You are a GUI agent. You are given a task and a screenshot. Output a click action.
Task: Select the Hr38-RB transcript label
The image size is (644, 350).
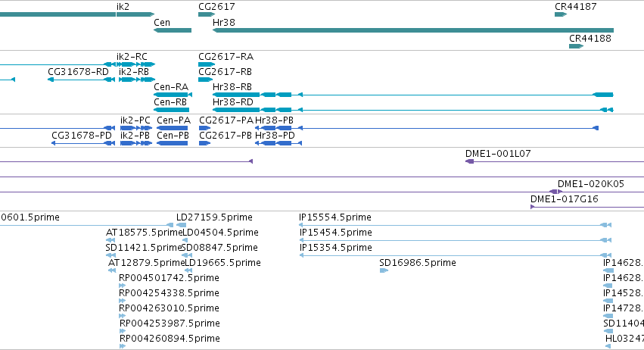(x=232, y=87)
